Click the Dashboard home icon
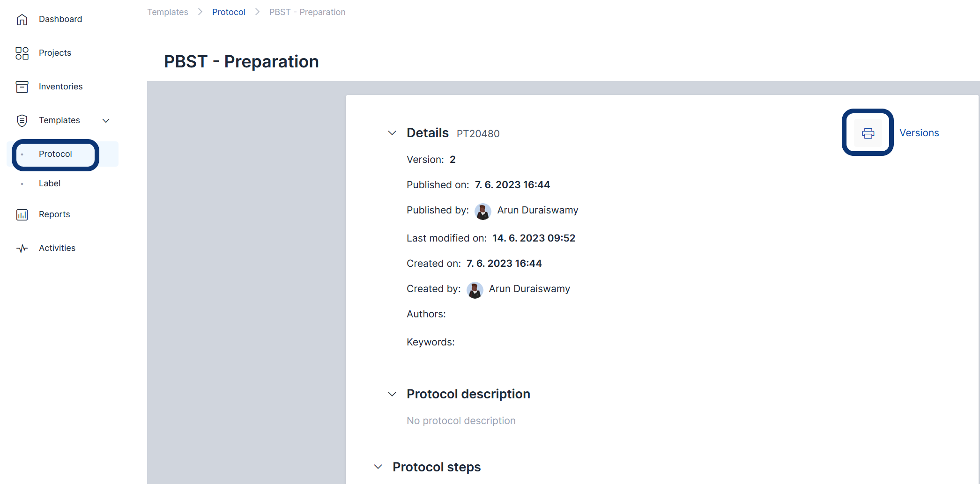The width and height of the screenshot is (980, 484). 22,19
